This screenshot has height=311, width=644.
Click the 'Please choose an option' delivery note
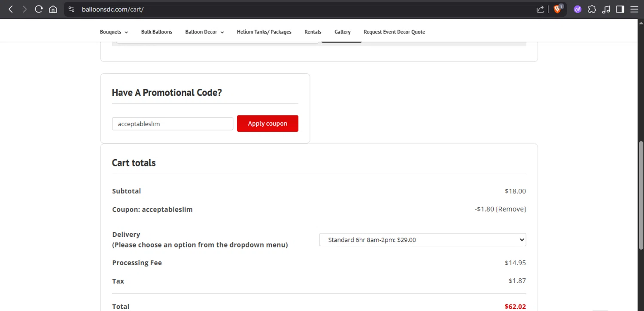200,245
